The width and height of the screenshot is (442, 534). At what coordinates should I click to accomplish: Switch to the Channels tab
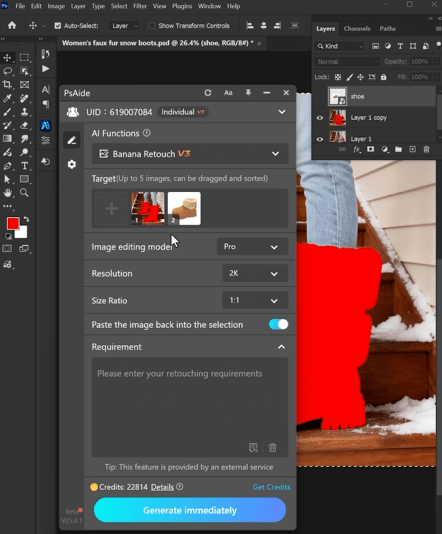point(357,29)
